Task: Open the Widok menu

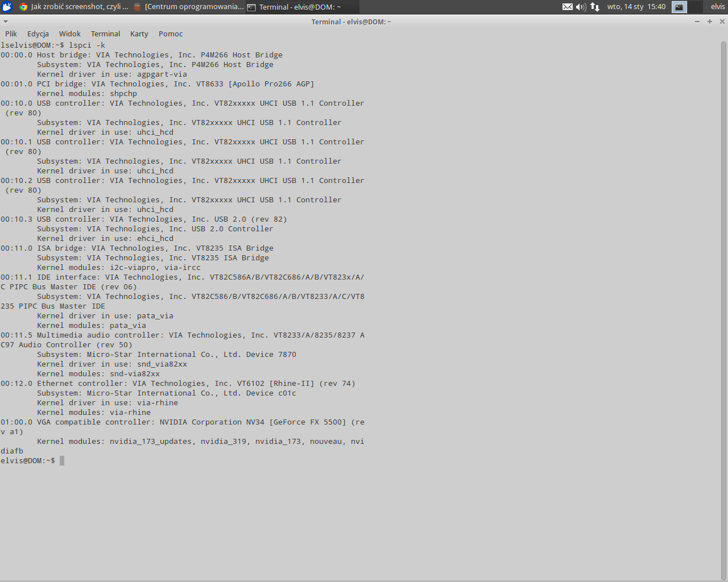Action: (x=70, y=34)
